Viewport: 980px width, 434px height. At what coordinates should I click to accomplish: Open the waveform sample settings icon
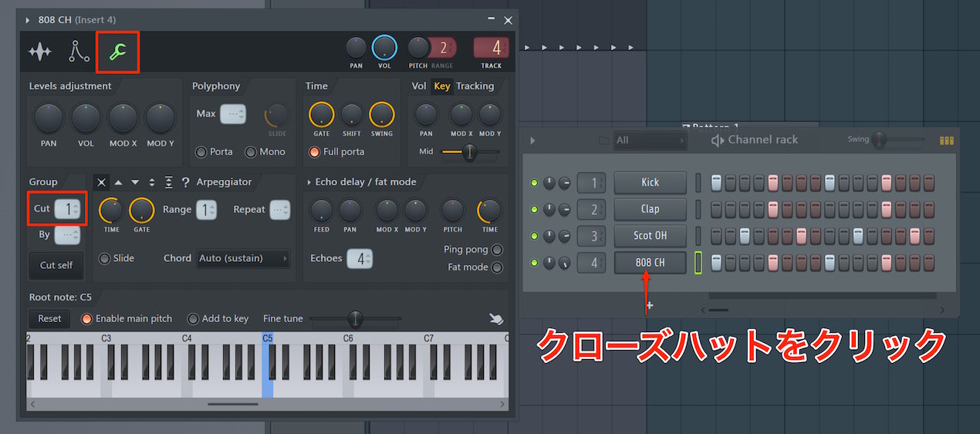pos(40,52)
